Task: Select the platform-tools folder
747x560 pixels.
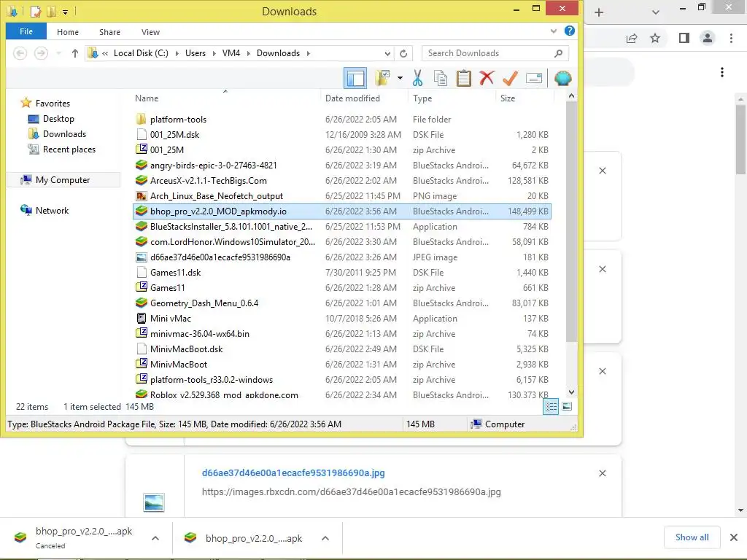Action: (x=178, y=120)
